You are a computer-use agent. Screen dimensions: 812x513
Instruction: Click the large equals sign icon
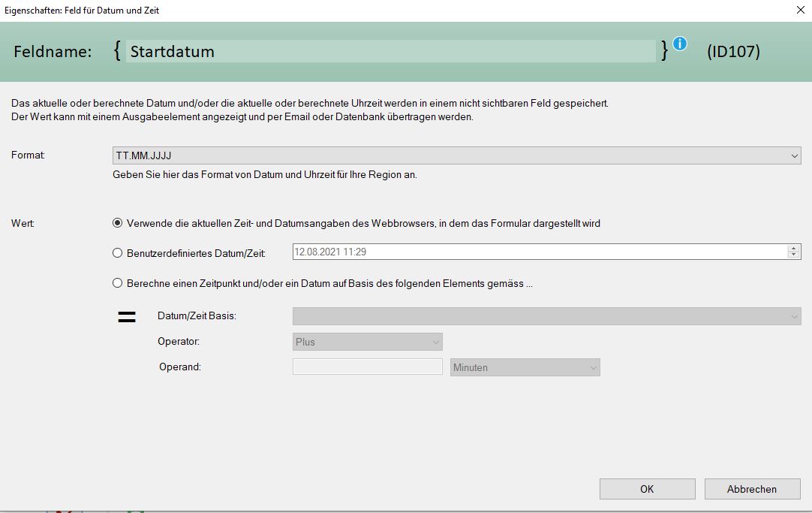pos(127,317)
